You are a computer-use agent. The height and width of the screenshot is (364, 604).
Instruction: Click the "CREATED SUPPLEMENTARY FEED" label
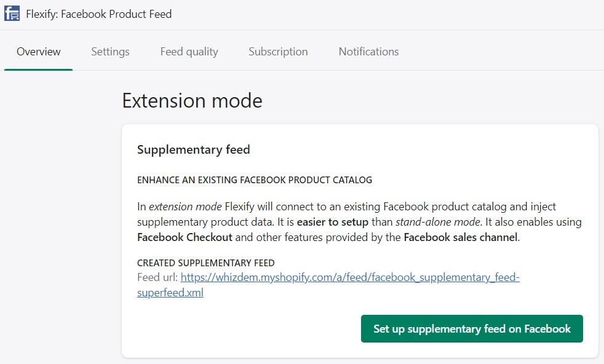click(205, 263)
